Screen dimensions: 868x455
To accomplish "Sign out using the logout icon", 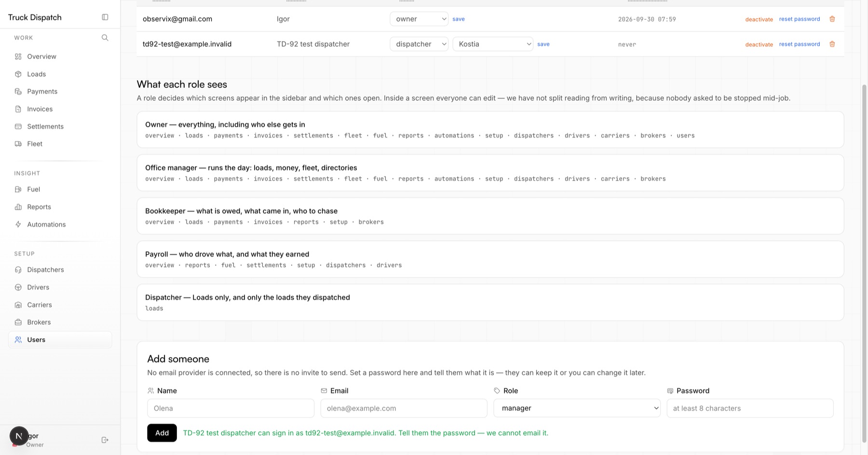I will point(105,440).
